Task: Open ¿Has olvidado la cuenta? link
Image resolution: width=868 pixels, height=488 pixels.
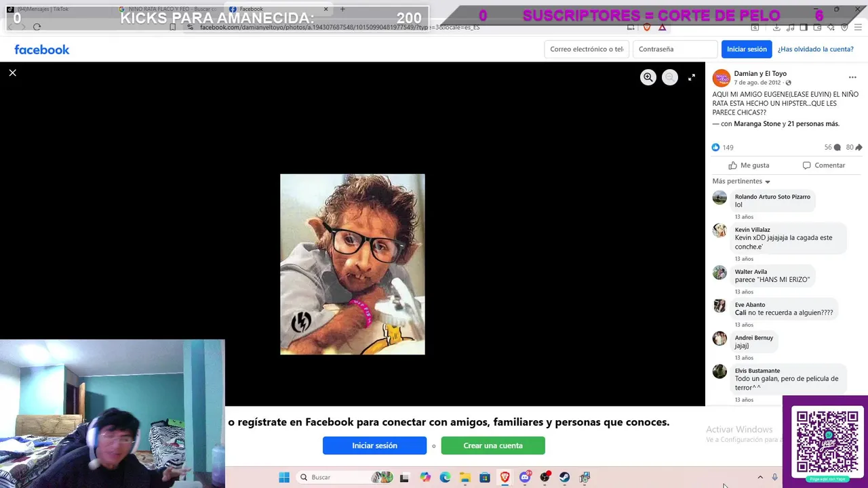Action: (815, 49)
